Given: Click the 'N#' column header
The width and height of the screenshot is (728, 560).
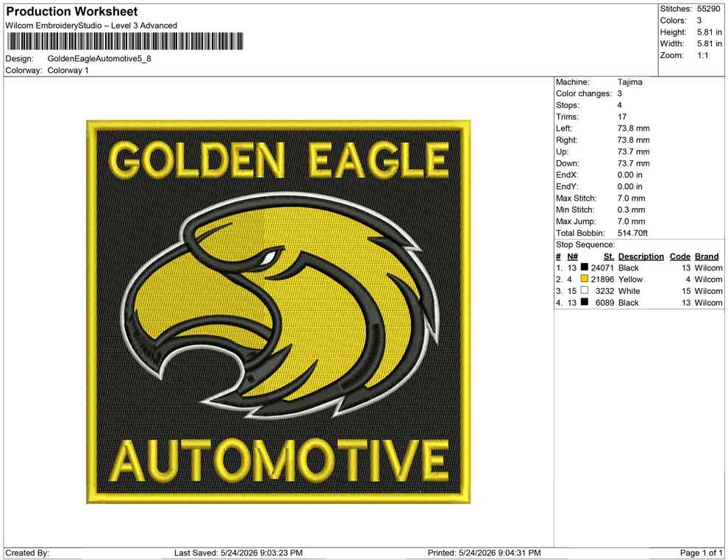Looking at the screenshot, I should click(572, 256).
